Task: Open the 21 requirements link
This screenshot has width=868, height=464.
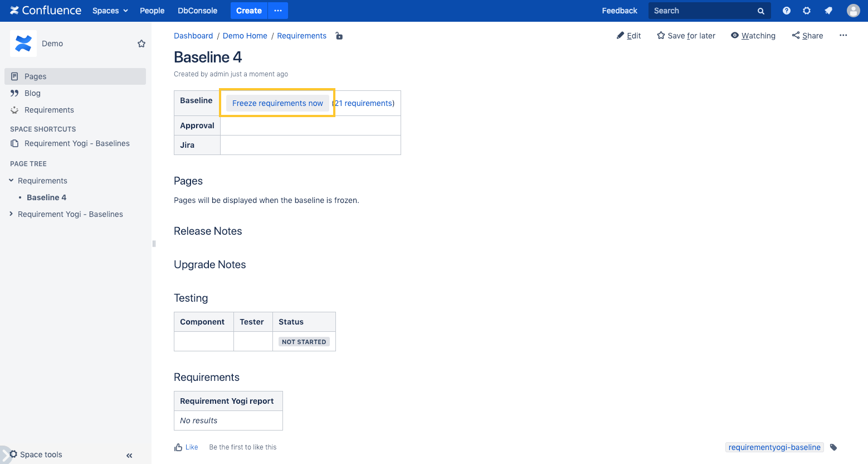Action: click(364, 103)
